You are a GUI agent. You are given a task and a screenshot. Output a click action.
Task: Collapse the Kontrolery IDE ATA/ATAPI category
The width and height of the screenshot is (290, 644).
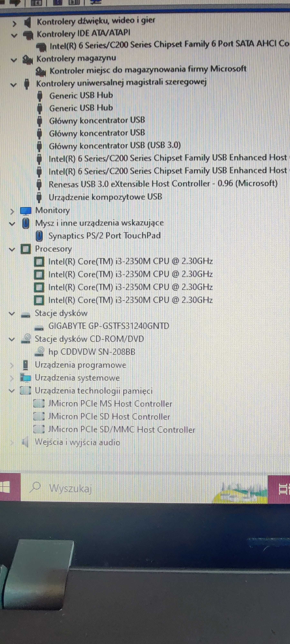14,35
